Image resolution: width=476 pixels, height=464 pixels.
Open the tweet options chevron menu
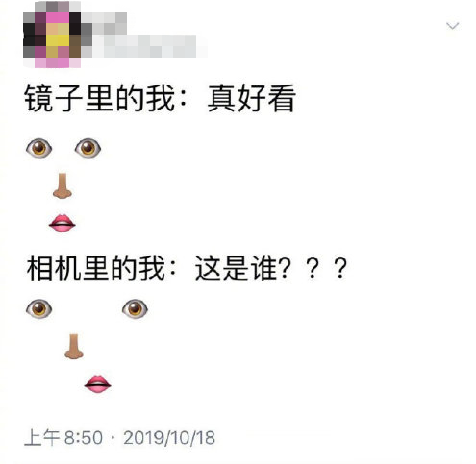click(452, 26)
